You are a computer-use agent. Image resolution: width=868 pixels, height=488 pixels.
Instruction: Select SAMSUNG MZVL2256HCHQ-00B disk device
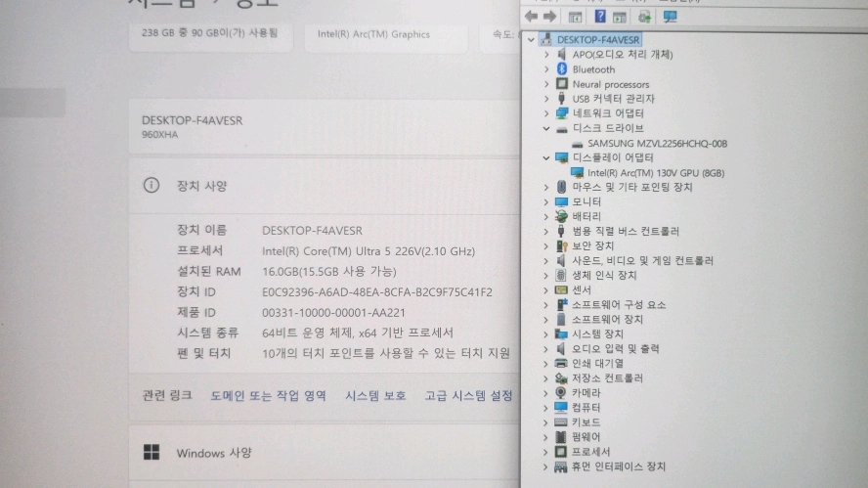click(657, 144)
